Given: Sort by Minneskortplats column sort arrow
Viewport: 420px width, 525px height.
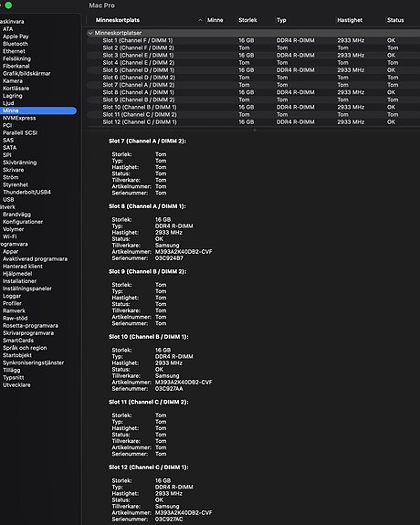Looking at the screenshot, I should 200,20.
